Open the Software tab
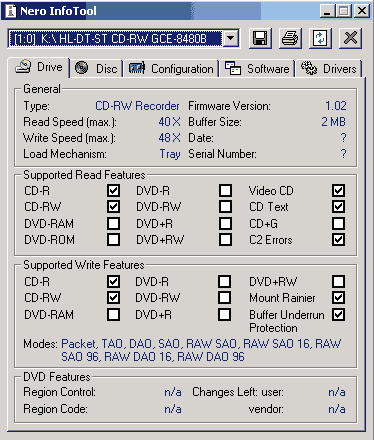 tap(257, 69)
